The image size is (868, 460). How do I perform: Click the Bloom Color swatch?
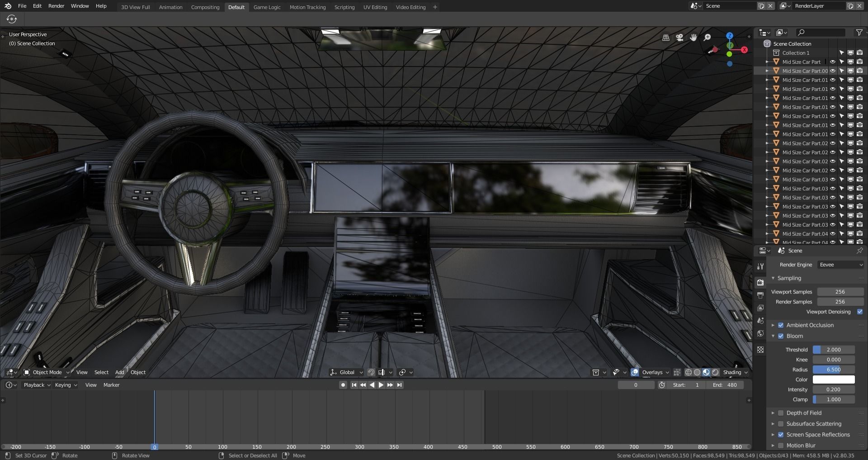pyautogui.click(x=834, y=379)
